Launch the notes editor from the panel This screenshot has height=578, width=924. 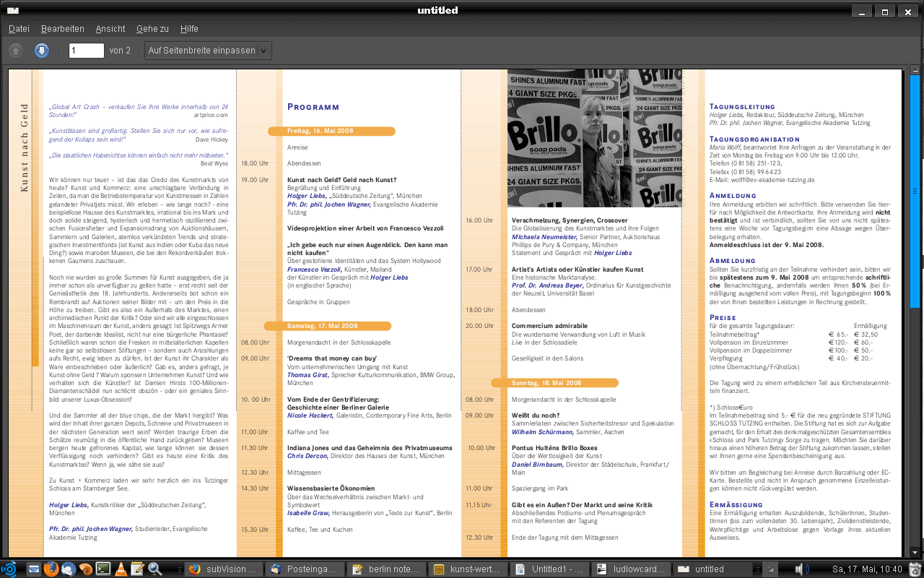tap(138, 569)
